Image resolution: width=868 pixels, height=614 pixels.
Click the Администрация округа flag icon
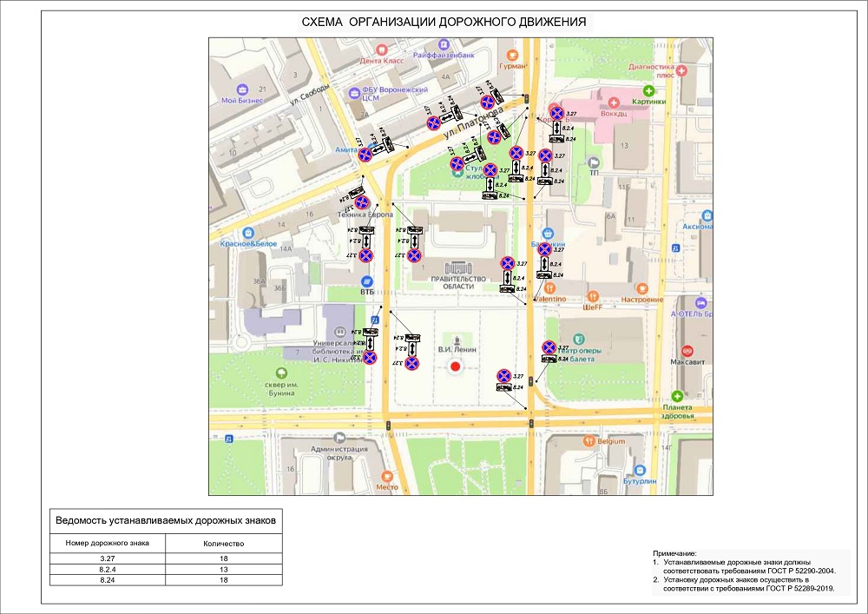click(339, 438)
